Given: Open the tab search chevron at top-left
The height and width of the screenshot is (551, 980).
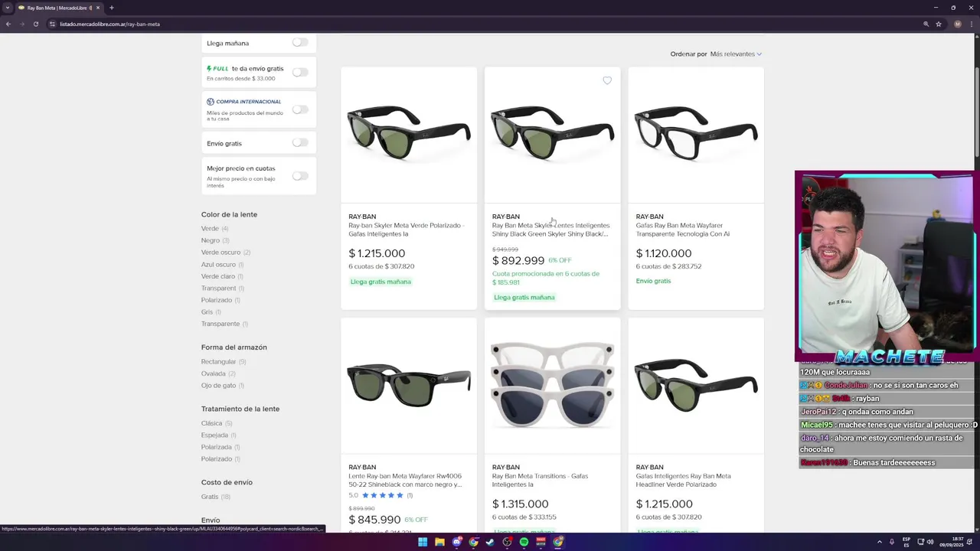Looking at the screenshot, I should point(7,8).
